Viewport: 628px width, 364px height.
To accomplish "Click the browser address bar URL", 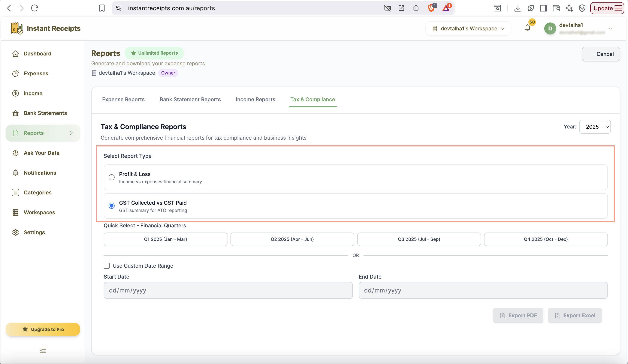I will click(x=171, y=8).
